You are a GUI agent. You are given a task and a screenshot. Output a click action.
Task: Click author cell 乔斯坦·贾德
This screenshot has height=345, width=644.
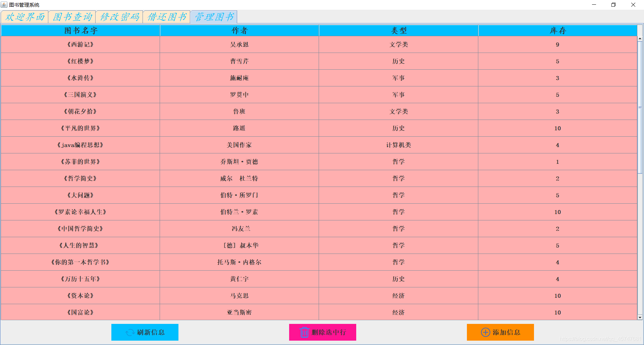239,162
